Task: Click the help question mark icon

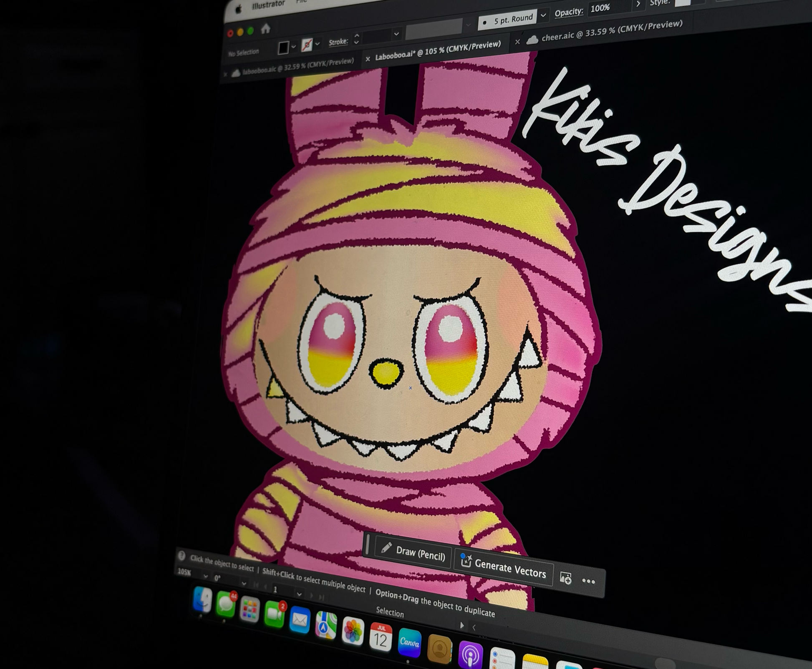Action: [182, 556]
